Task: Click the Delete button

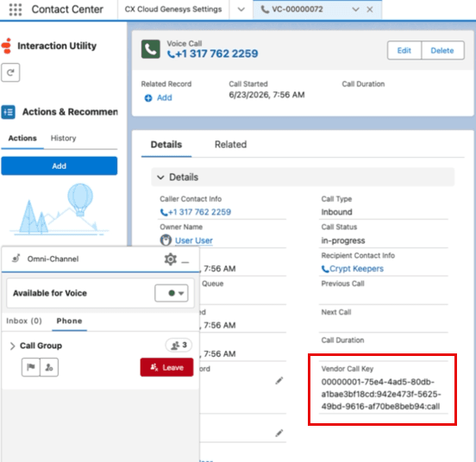Action: pyautogui.click(x=442, y=50)
